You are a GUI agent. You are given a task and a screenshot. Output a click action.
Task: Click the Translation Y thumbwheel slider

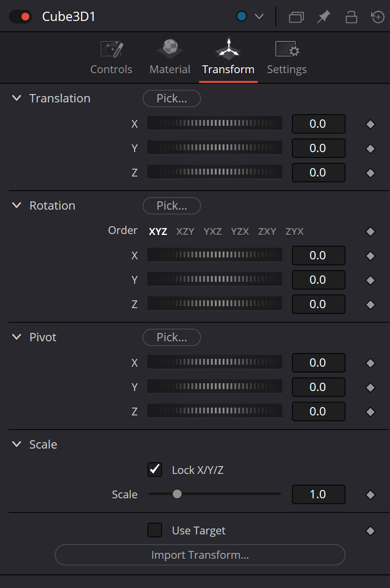click(215, 148)
